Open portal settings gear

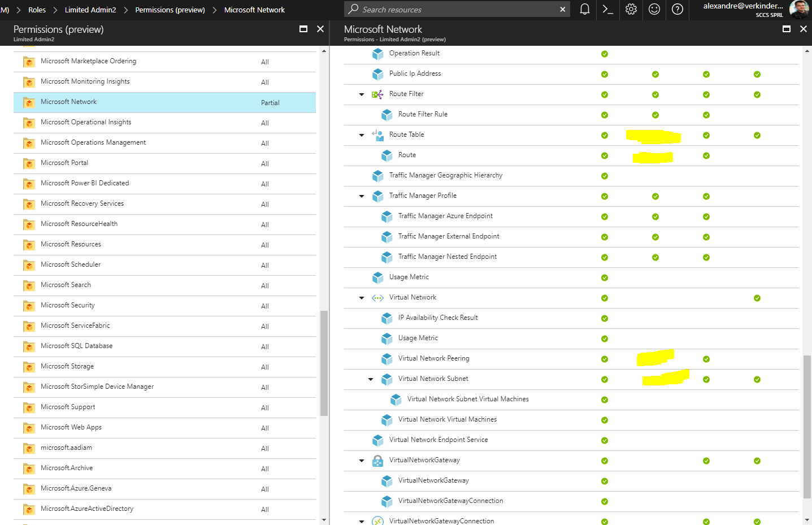pyautogui.click(x=631, y=10)
